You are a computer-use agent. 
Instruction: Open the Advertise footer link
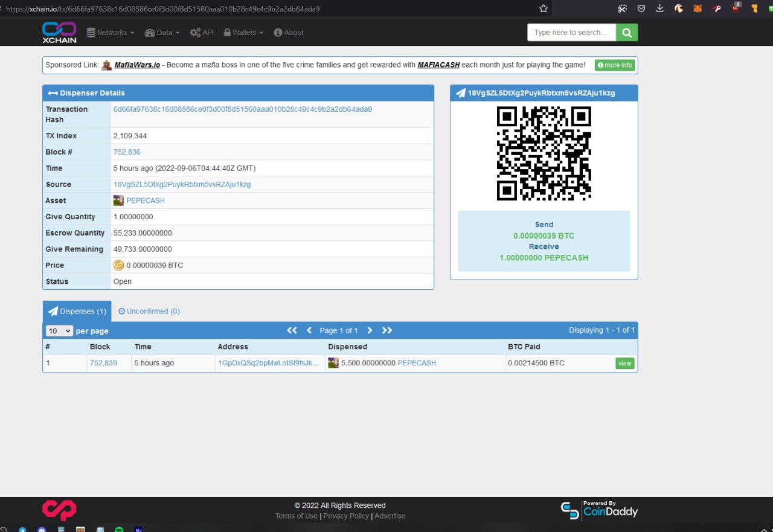pos(390,516)
